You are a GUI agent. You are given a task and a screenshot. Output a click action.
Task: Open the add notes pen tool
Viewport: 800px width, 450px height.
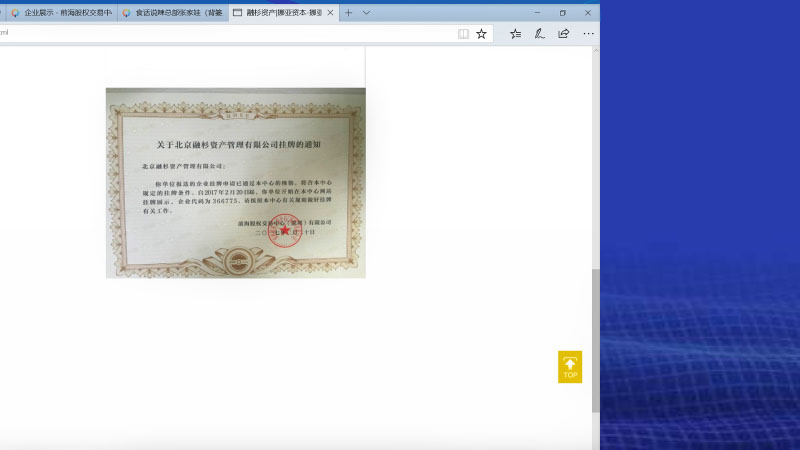point(540,33)
